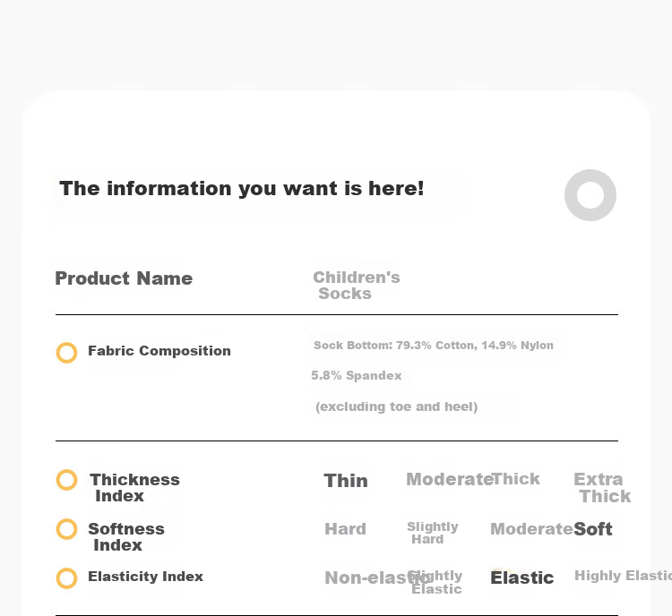The height and width of the screenshot is (616, 672).
Task: Click the orange circle beside Thickness Index
Action: 67,480
